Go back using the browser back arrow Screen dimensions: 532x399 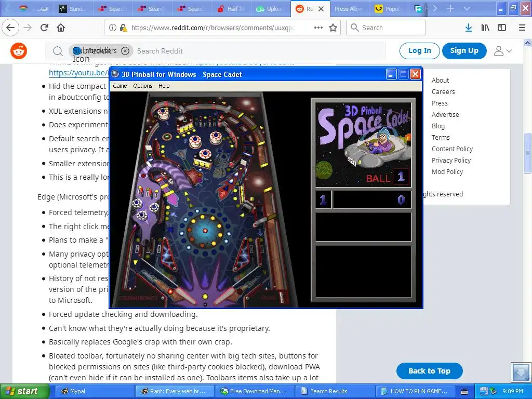(10, 28)
